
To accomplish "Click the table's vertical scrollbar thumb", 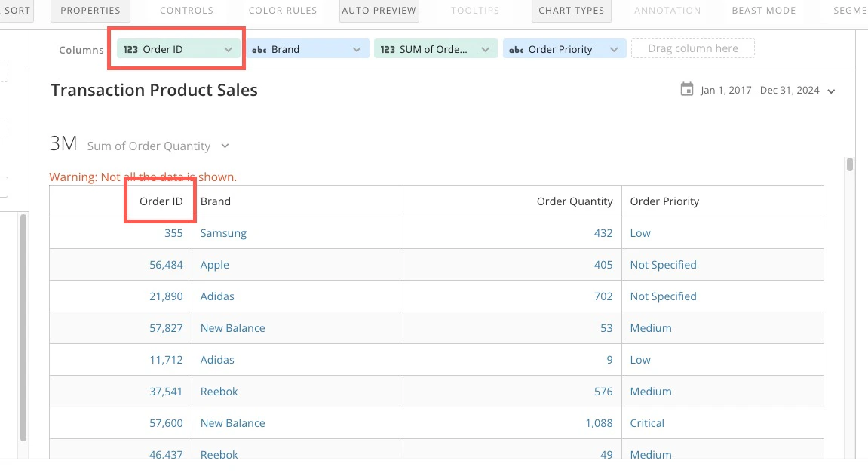I will point(850,164).
